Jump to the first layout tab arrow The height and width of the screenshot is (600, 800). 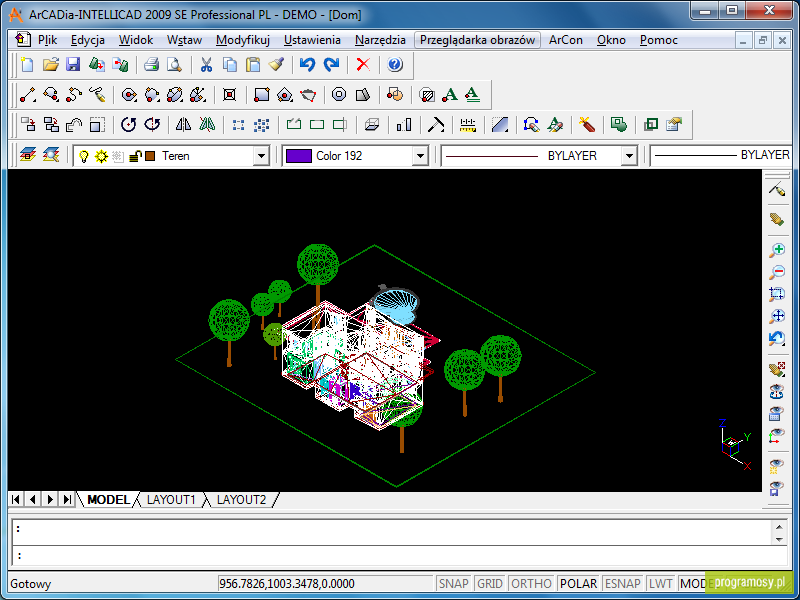coord(16,499)
